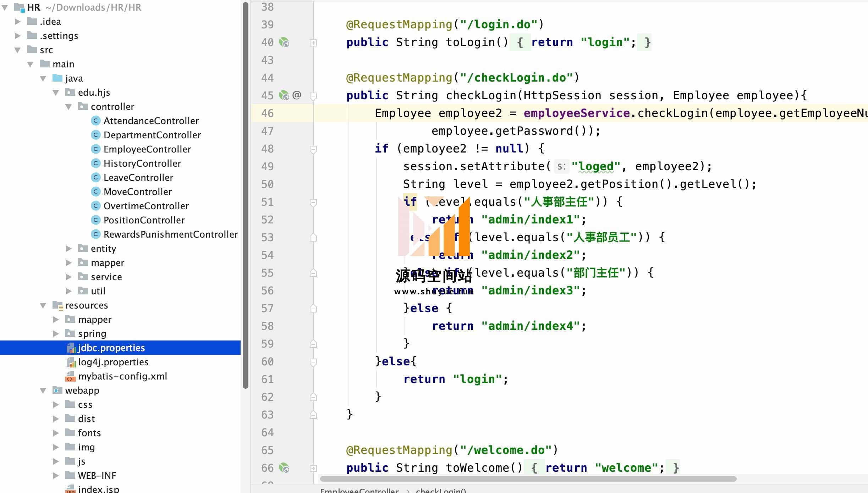The height and width of the screenshot is (493, 868).
Task: Click the EmployeeController class icon
Action: (95, 149)
